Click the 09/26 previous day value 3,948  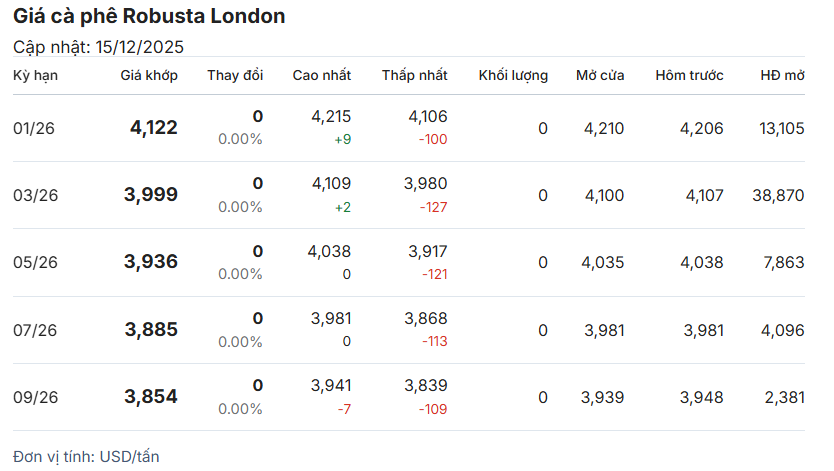click(701, 397)
